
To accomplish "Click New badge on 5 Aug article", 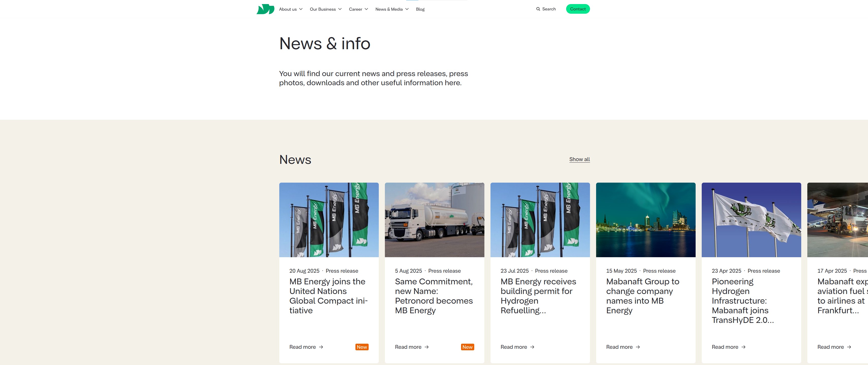I will [x=467, y=347].
